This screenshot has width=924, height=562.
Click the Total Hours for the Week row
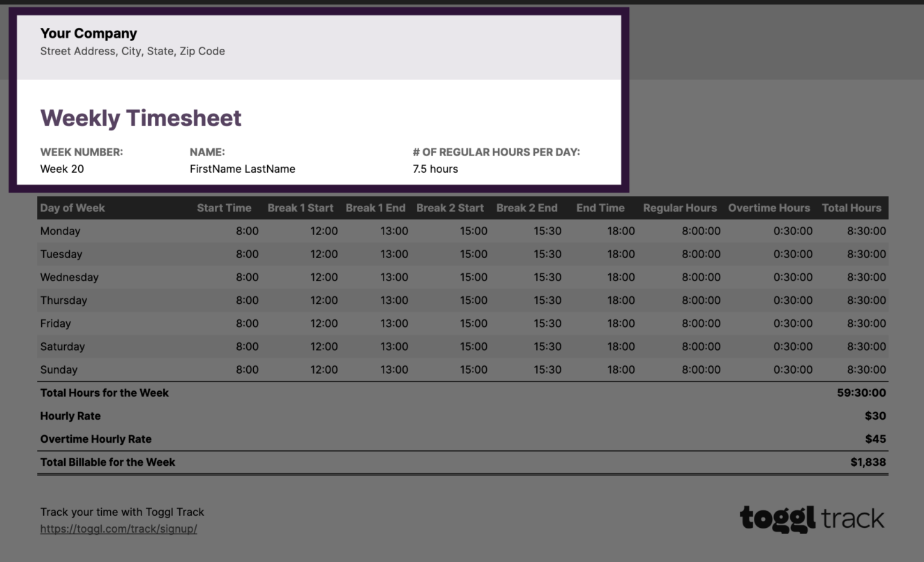(104, 393)
